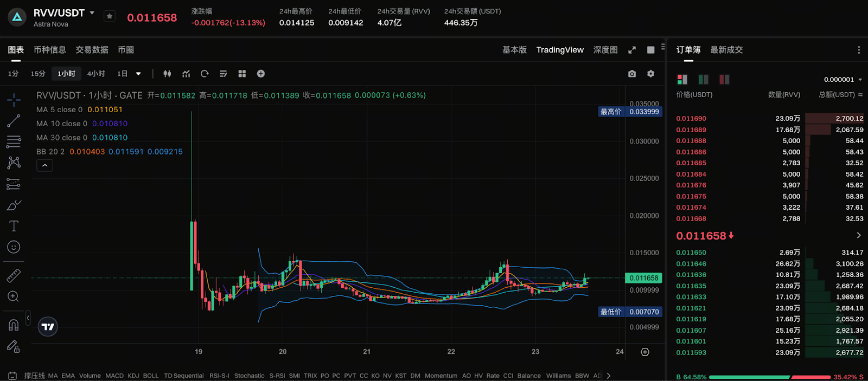Take a chart snapshot with camera icon

pos(632,74)
